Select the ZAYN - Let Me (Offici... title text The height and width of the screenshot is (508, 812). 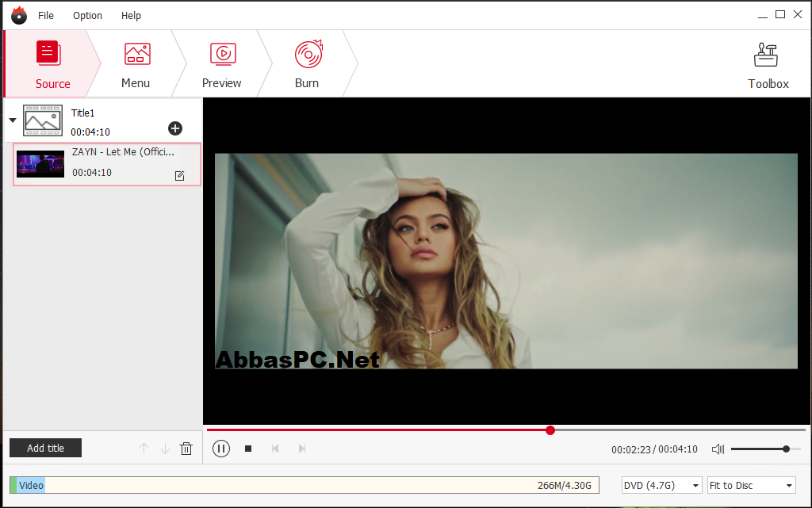point(123,151)
